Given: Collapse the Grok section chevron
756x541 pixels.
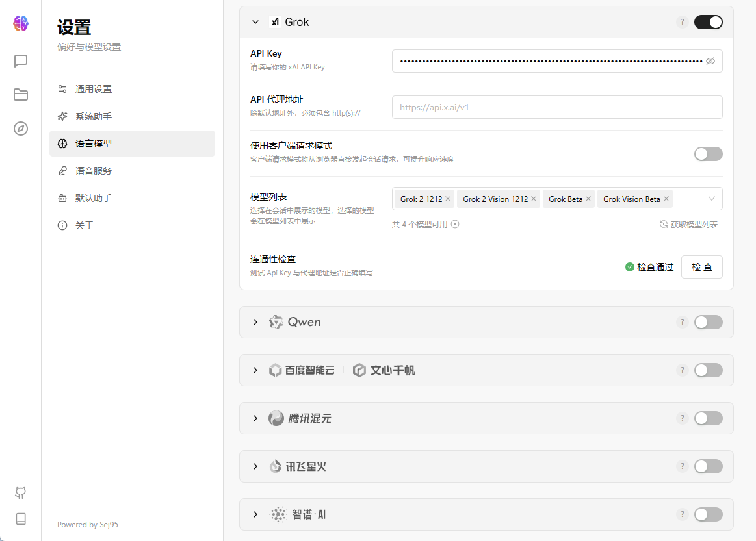Looking at the screenshot, I should pos(255,22).
